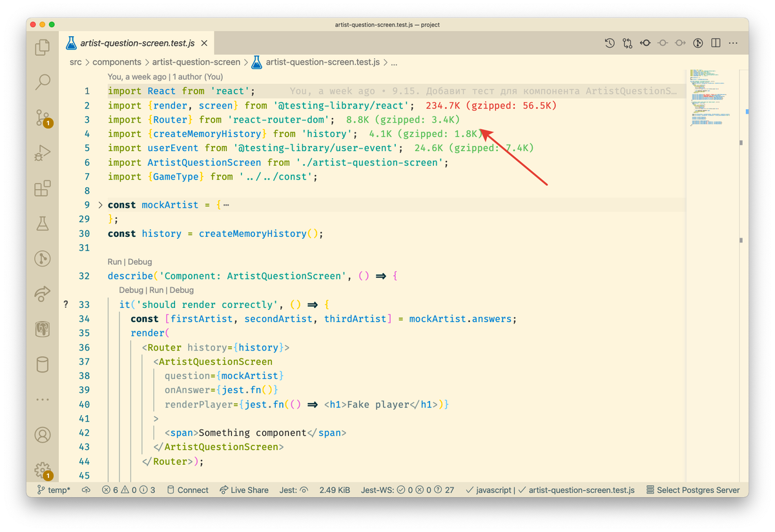Open the Run and Debug view
This screenshot has height=532, width=775.
[43, 153]
